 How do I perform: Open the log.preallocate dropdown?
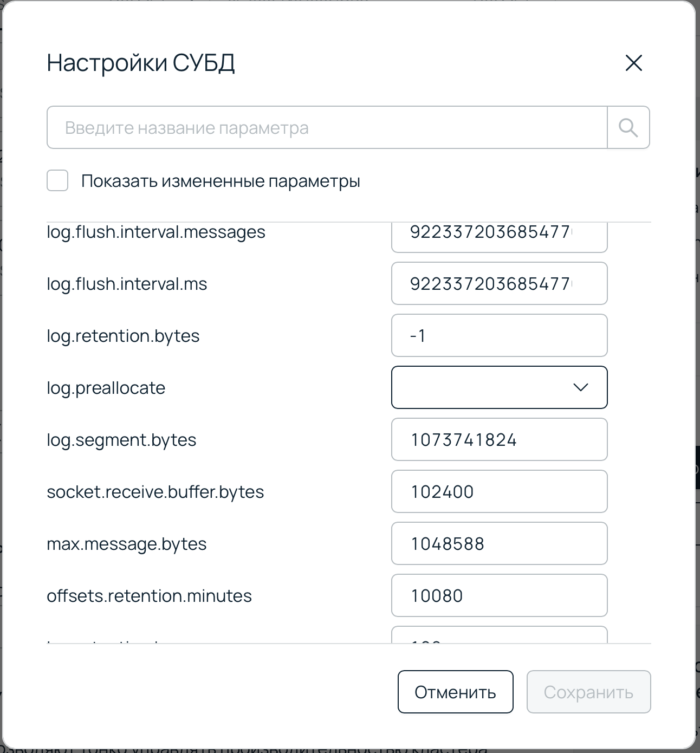pyautogui.click(x=498, y=387)
